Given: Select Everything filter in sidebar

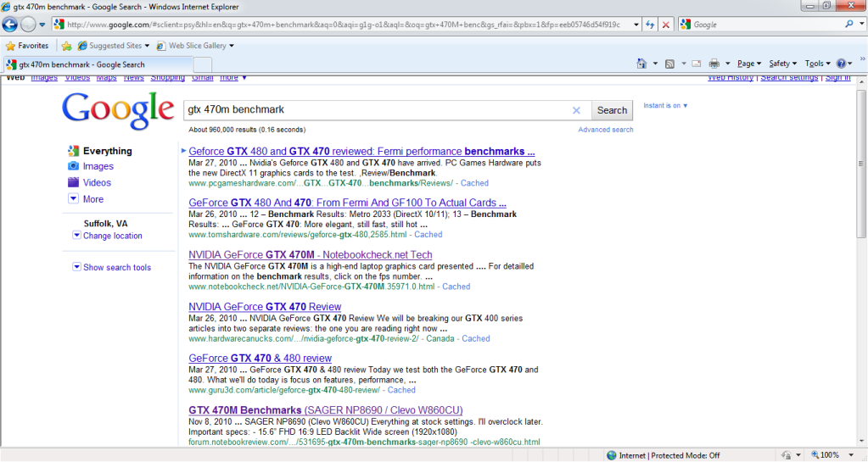Looking at the screenshot, I should [108, 151].
